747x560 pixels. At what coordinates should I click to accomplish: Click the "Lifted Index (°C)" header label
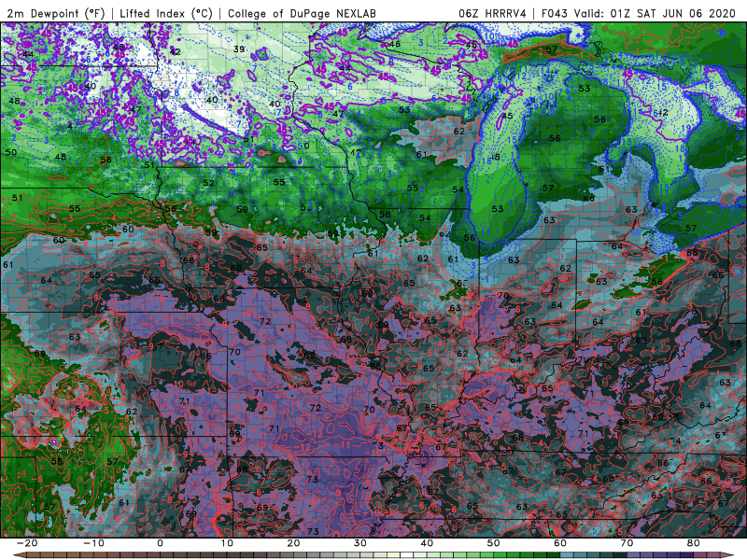(166, 13)
